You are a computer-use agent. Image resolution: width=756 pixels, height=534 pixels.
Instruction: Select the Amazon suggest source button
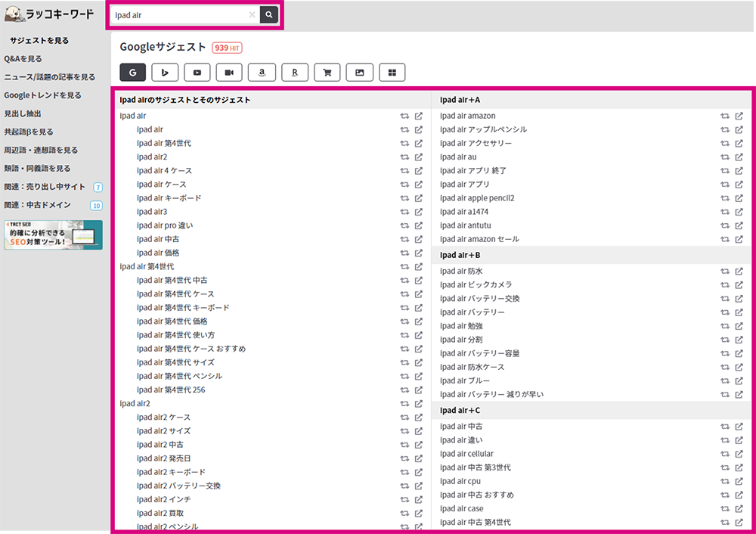[262, 73]
